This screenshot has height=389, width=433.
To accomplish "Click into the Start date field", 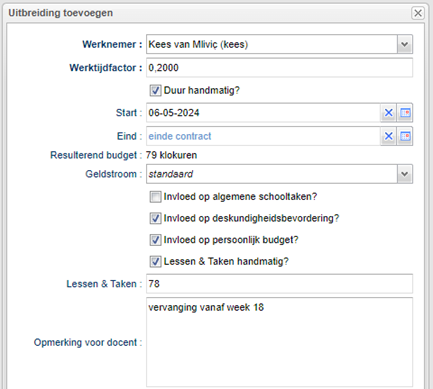I will 263,113.
